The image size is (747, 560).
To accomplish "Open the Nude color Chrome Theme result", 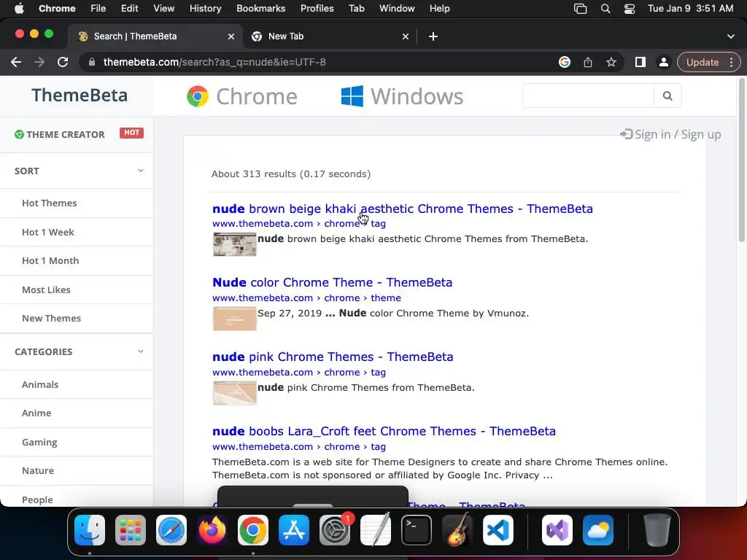I will point(332,282).
